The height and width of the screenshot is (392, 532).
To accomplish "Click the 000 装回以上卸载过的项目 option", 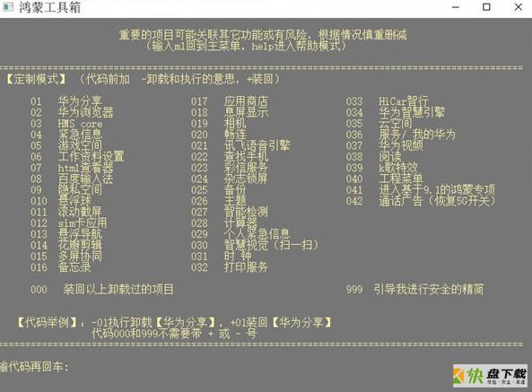I will click(102, 289).
